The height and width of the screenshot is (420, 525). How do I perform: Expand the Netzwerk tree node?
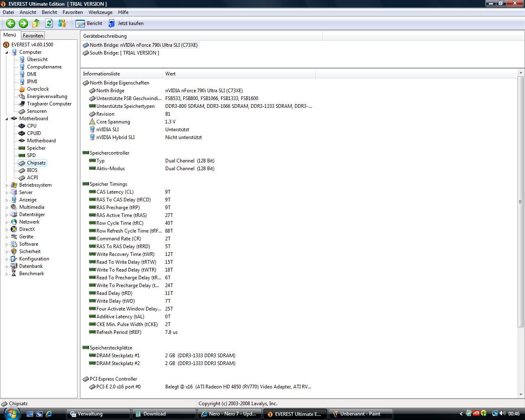pyautogui.click(x=7, y=222)
